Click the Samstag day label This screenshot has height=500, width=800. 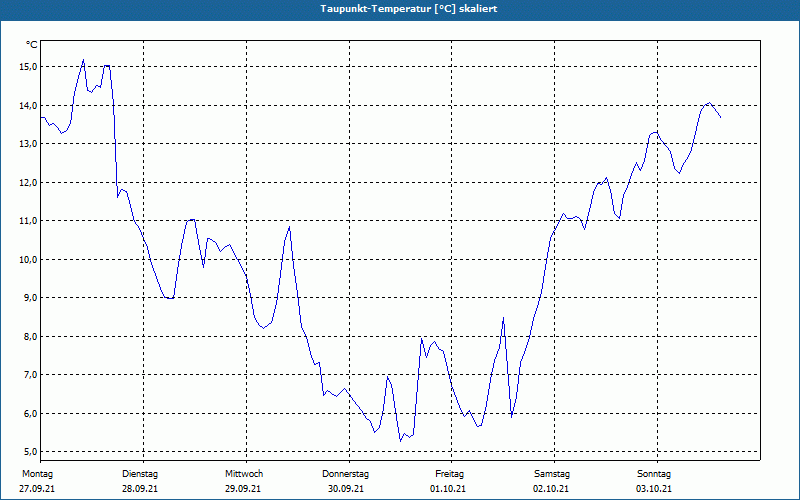552,474
